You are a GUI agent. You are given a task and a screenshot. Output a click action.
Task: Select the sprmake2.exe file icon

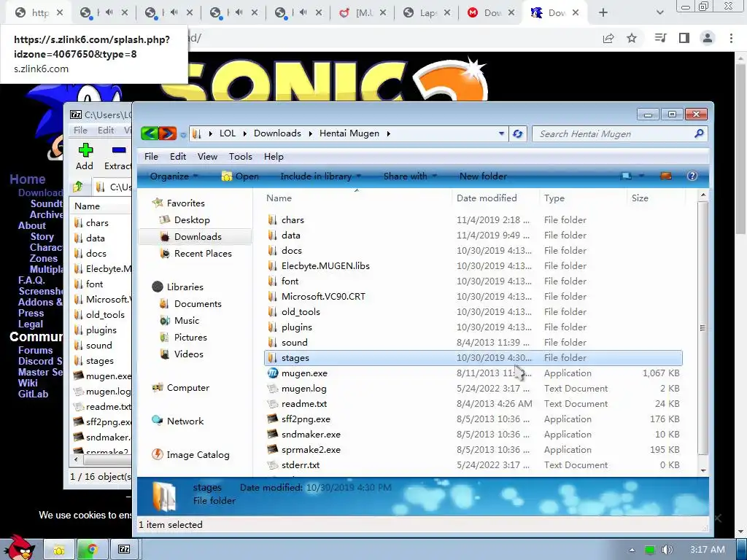(273, 449)
